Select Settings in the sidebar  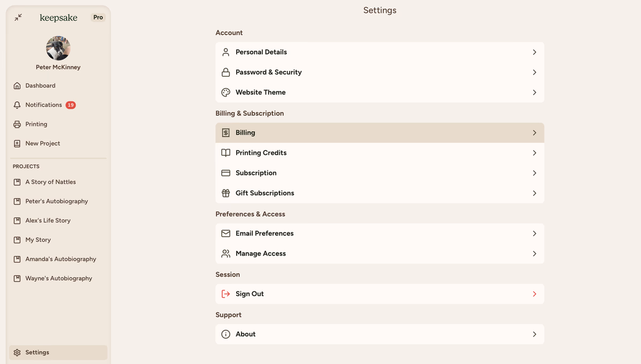(x=37, y=352)
